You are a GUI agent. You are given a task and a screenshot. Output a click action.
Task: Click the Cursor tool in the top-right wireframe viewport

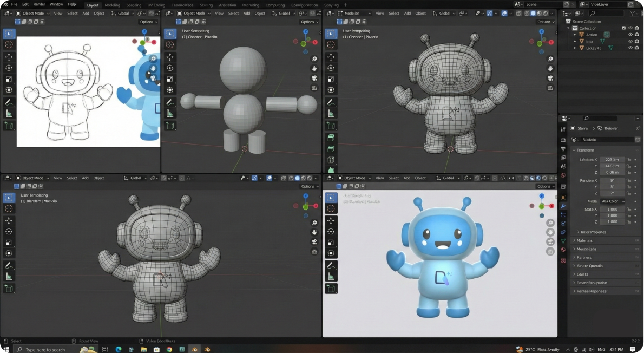tap(331, 45)
